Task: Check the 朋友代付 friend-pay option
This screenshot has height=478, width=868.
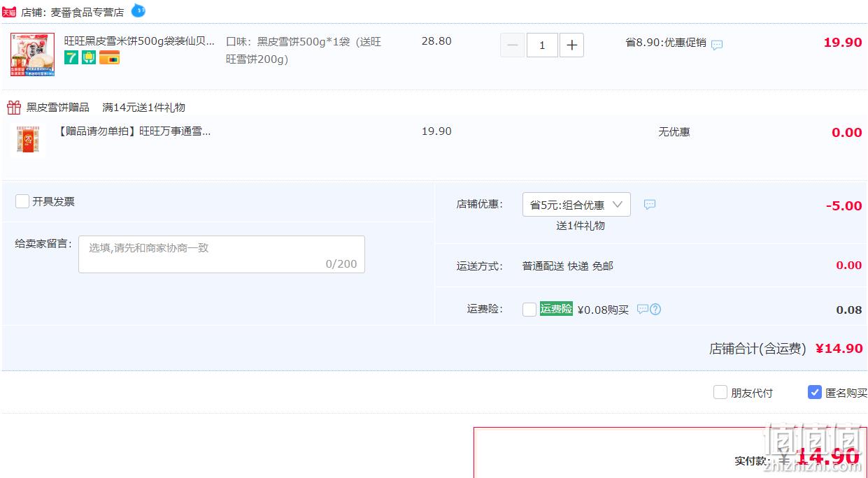Action: coord(720,392)
